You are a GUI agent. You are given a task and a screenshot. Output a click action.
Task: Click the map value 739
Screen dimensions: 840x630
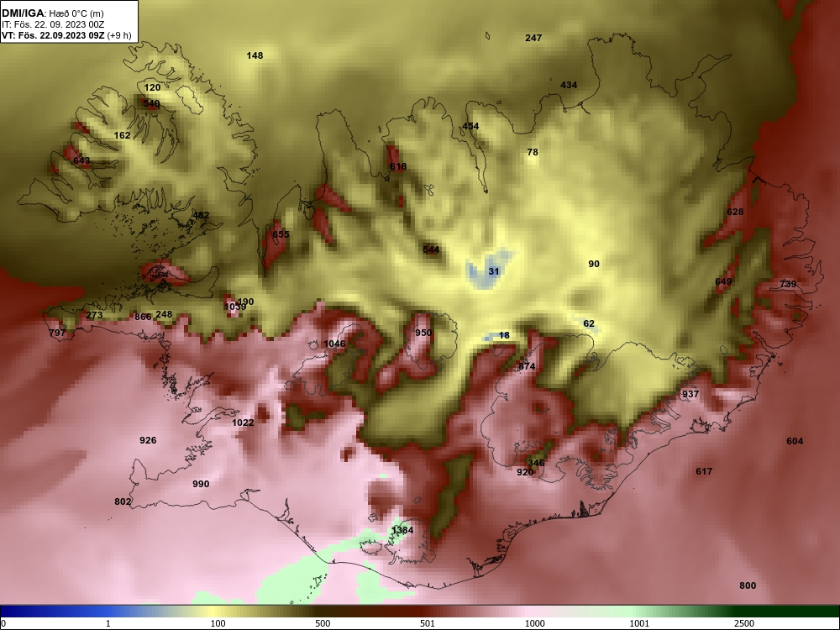[788, 284]
